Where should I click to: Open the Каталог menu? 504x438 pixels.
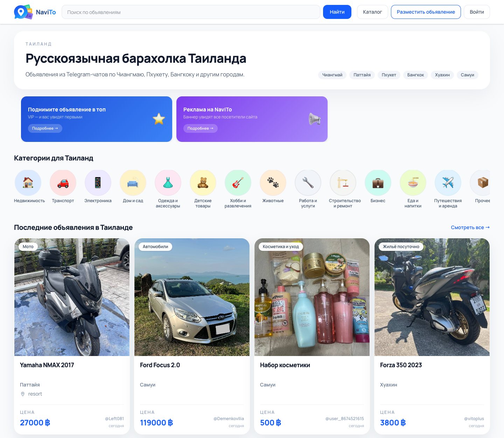pyautogui.click(x=372, y=12)
